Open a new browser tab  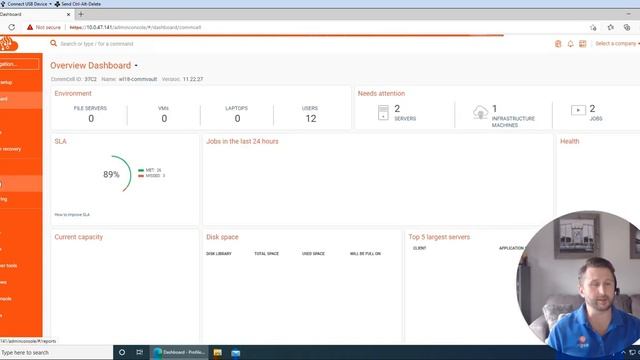point(81,14)
